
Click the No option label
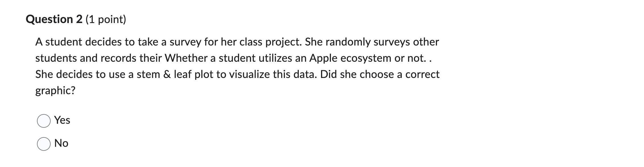(x=61, y=143)
